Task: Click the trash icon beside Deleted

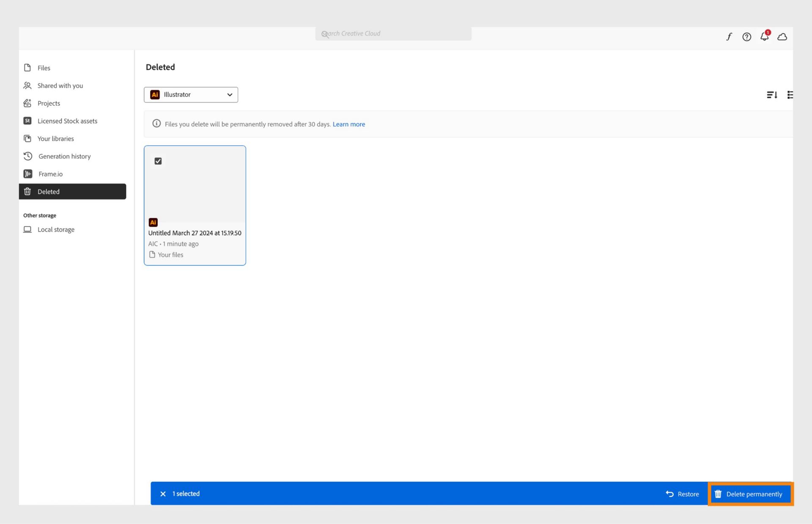Action: (27, 191)
